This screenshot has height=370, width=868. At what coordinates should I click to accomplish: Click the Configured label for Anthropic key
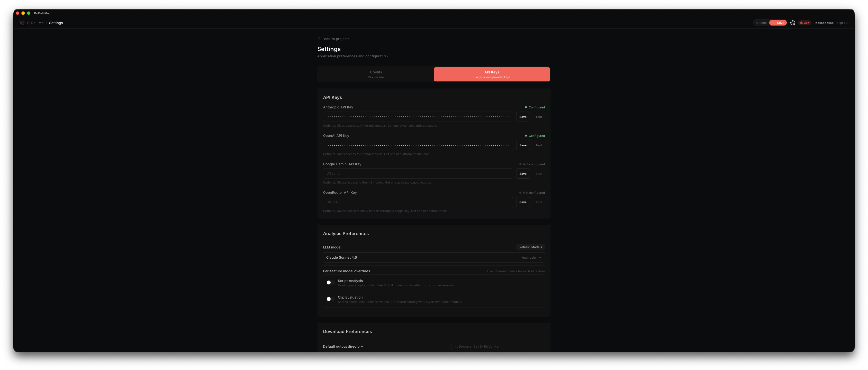tap(536, 107)
